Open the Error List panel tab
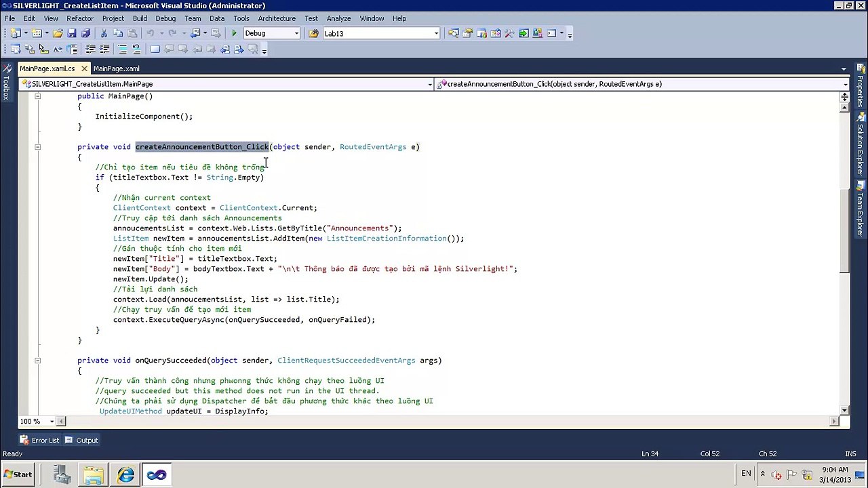The width and height of the screenshot is (868, 488). pyautogui.click(x=39, y=441)
